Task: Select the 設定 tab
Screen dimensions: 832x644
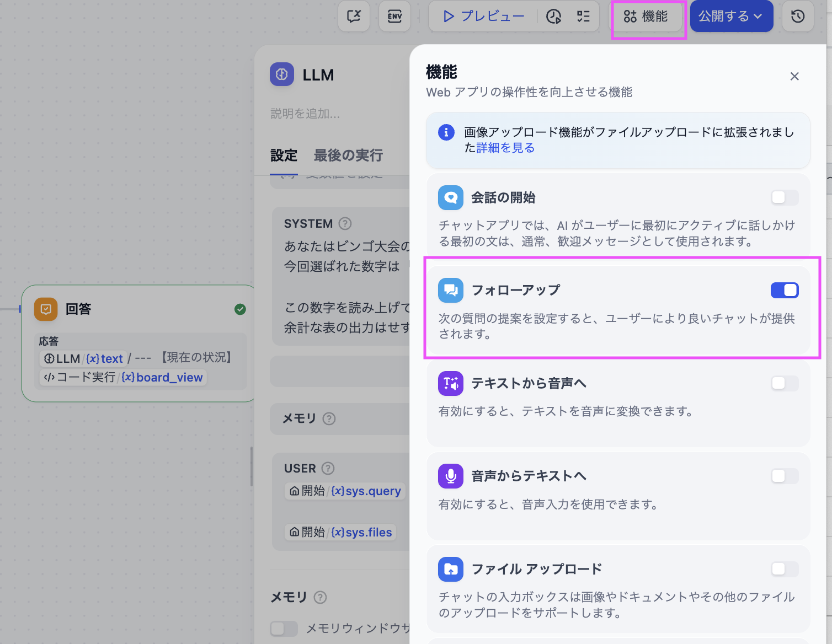Action: (x=284, y=155)
